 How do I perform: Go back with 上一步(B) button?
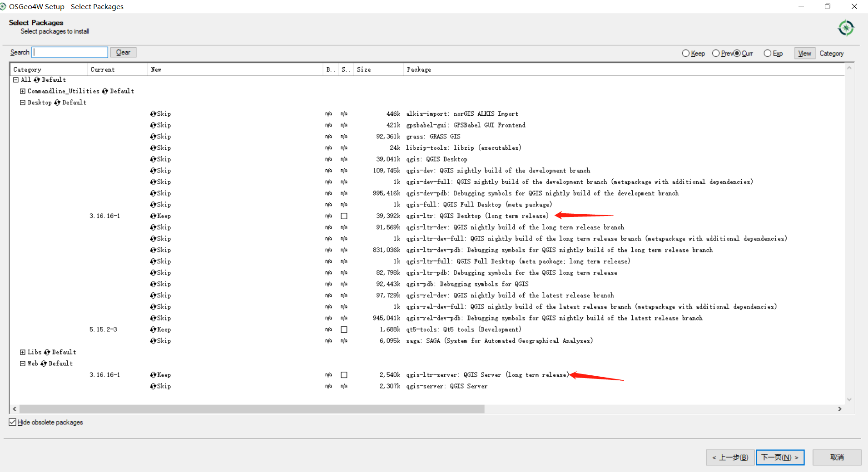[730, 457]
